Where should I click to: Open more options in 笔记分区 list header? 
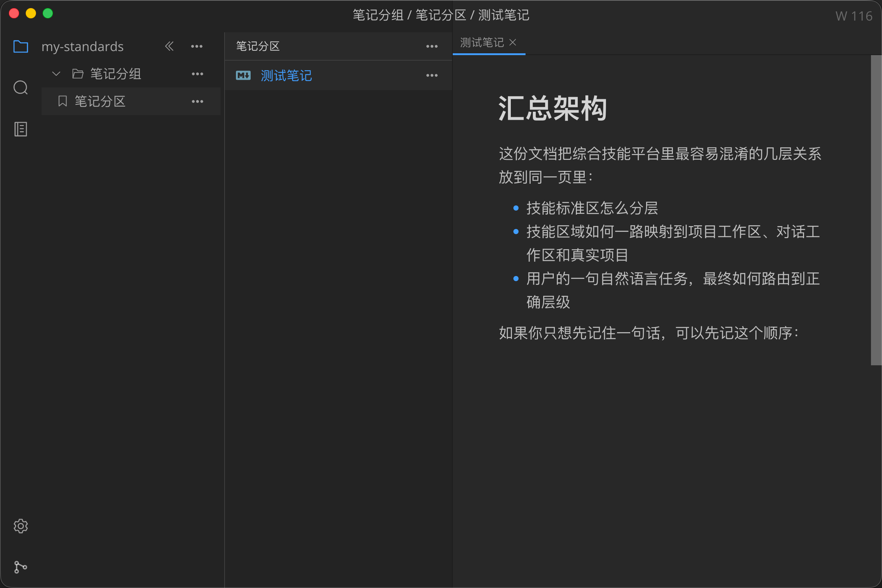pos(432,47)
